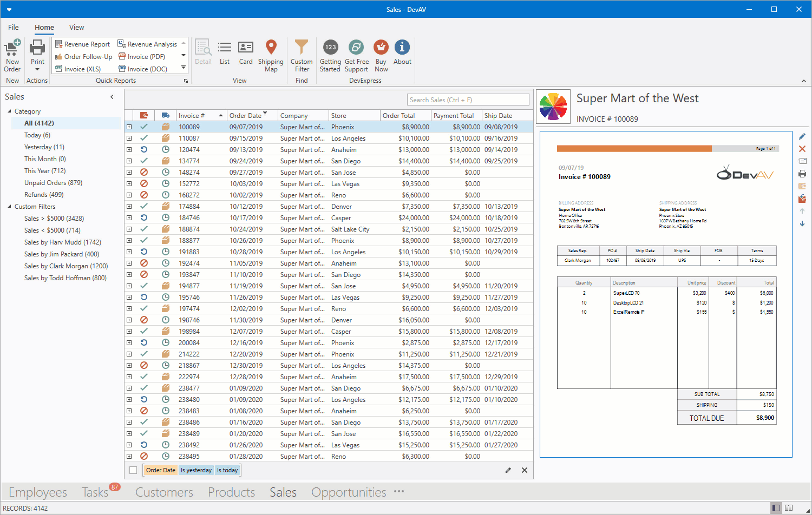Expand the row for invoice 100089
The image size is (812, 515).
pyautogui.click(x=129, y=127)
